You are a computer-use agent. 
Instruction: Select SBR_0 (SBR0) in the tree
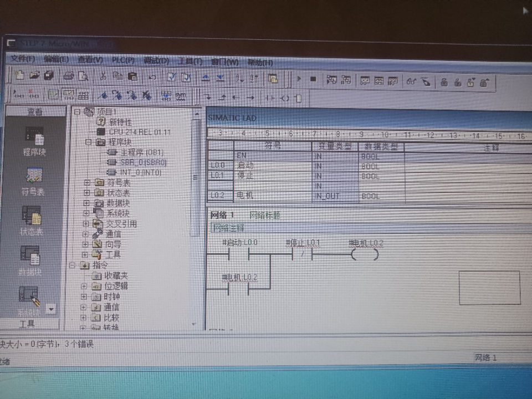click(144, 162)
